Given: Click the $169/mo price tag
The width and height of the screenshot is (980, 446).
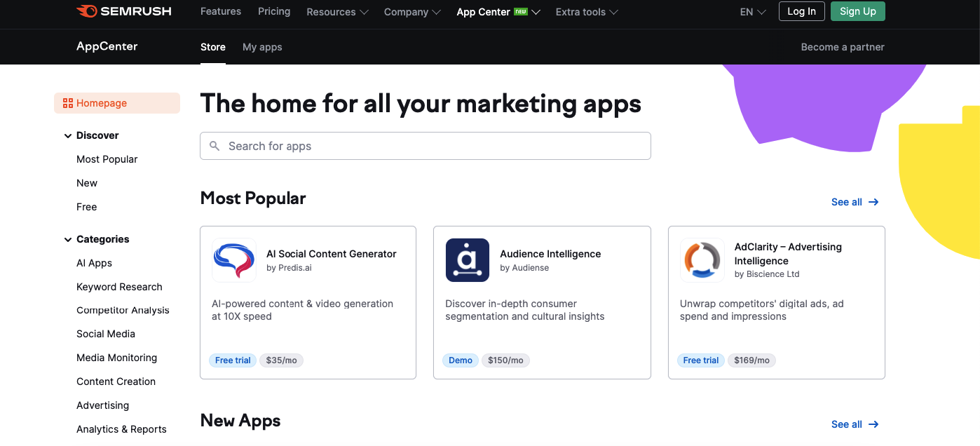Looking at the screenshot, I should tap(752, 360).
